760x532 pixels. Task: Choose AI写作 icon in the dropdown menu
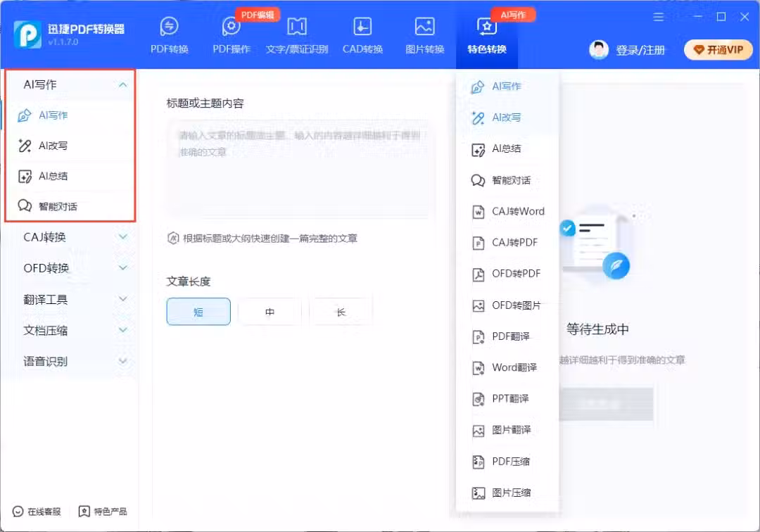(477, 87)
